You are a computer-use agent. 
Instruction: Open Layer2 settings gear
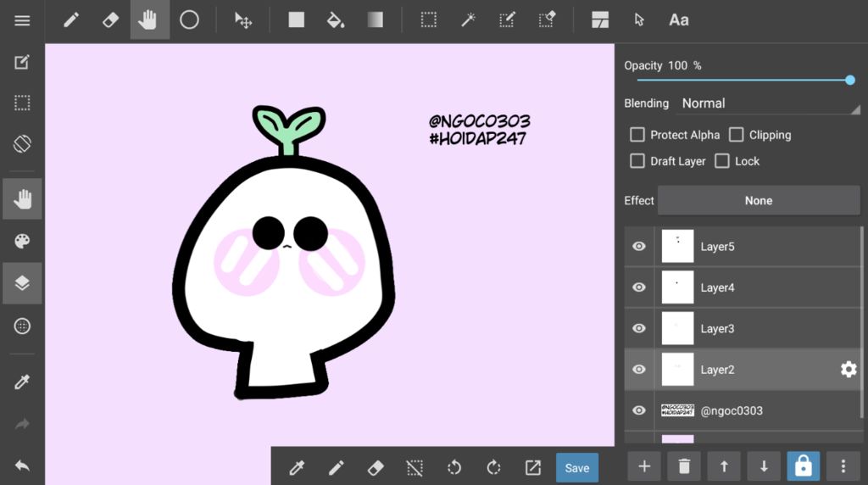[x=848, y=370]
